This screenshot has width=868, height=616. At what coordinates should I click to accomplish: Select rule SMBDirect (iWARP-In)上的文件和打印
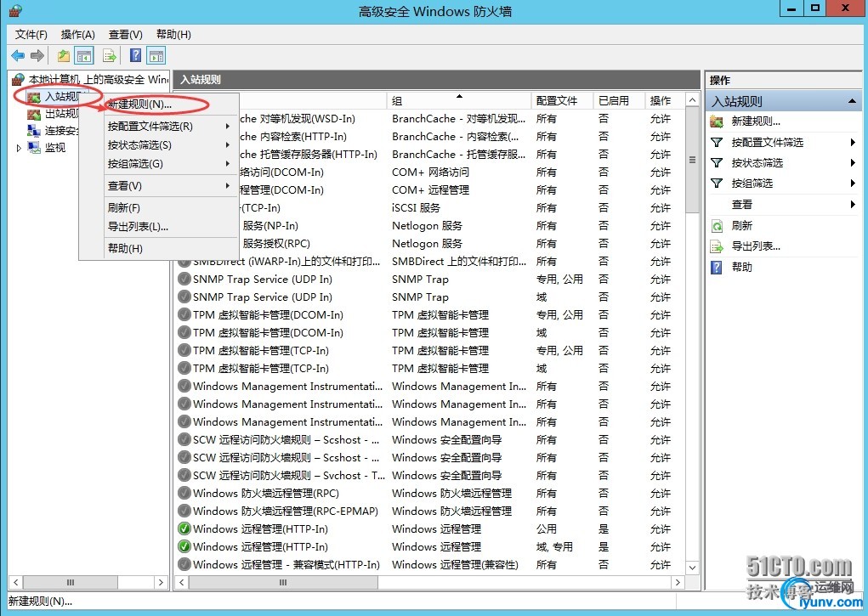[430, 261]
